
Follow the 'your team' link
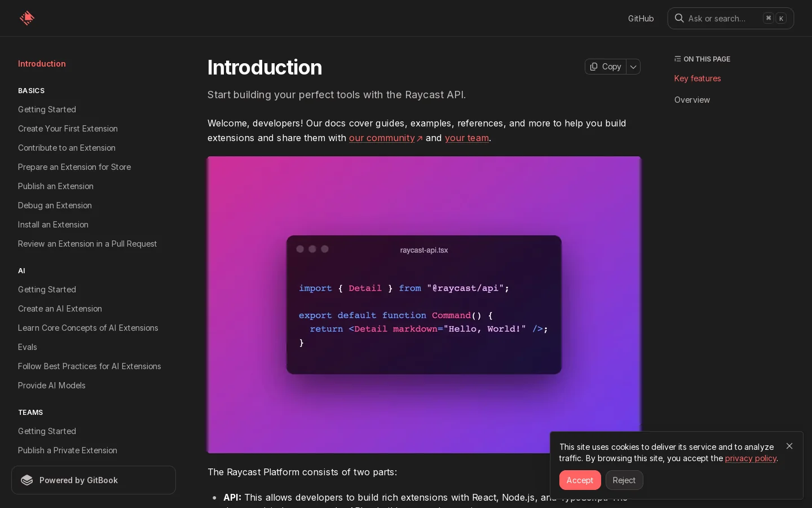pos(467,138)
